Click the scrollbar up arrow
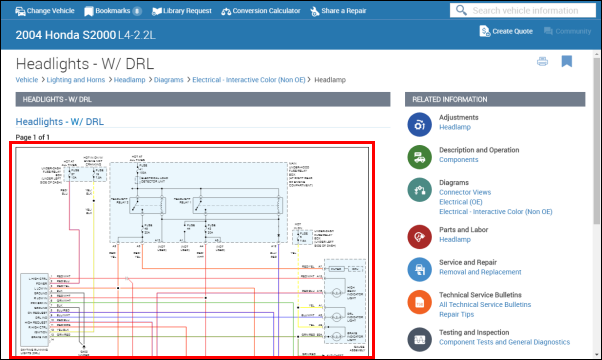Image resolution: width=602 pixels, height=360 pixels. point(596,54)
